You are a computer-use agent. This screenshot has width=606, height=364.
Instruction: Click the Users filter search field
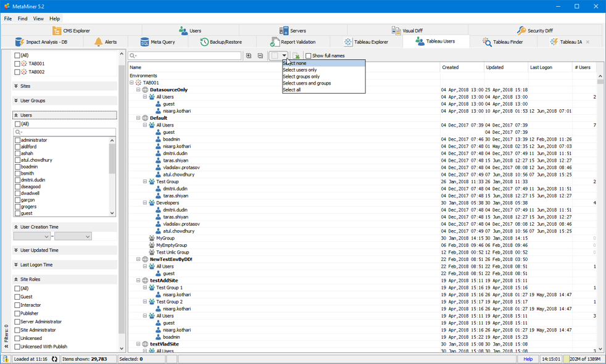click(x=65, y=132)
